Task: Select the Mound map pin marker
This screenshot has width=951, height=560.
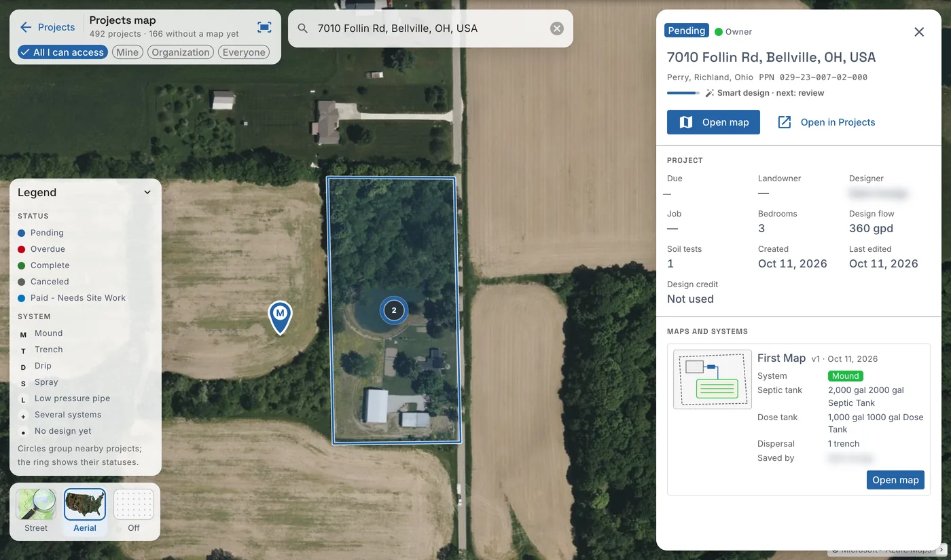Action: click(280, 317)
